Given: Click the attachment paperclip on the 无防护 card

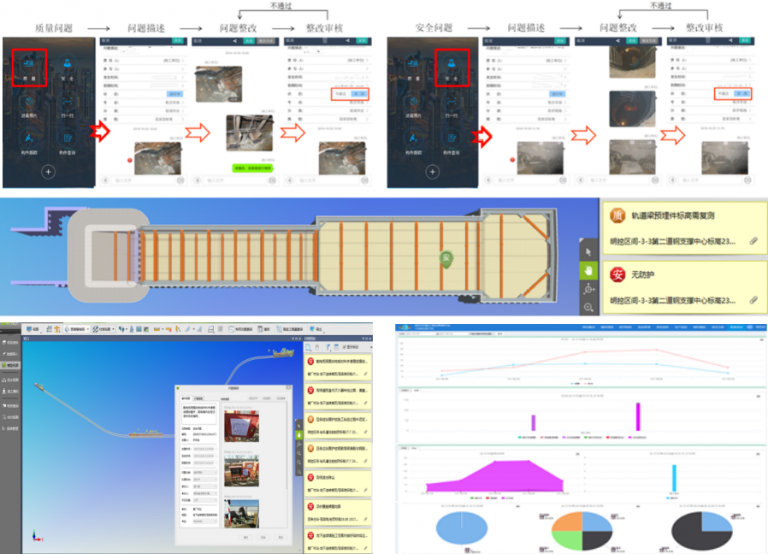Looking at the screenshot, I should [753, 298].
